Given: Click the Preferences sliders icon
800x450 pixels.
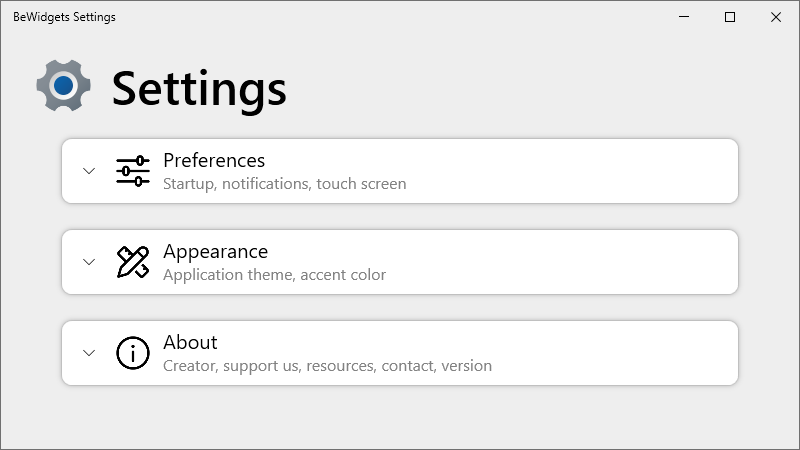Looking at the screenshot, I should (133, 171).
